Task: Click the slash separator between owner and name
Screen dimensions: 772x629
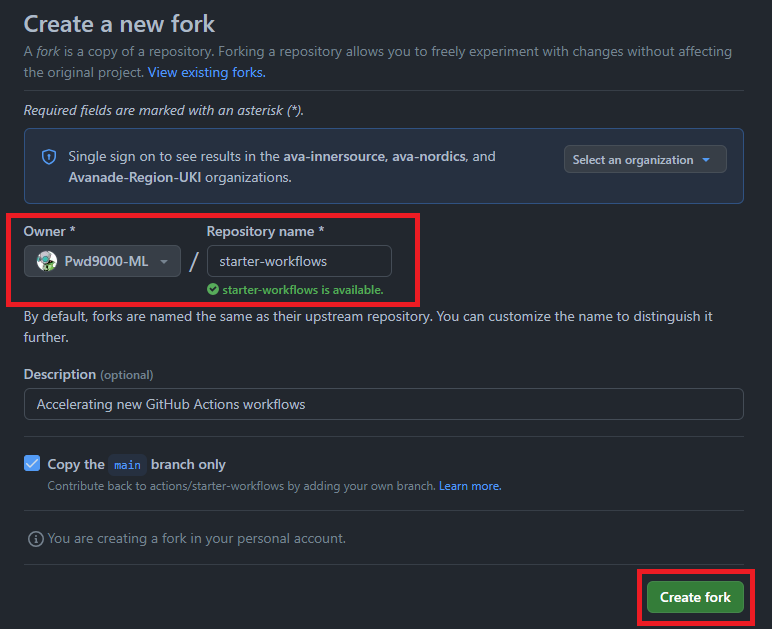Action: pyautogui.click(x=194, y=262)
